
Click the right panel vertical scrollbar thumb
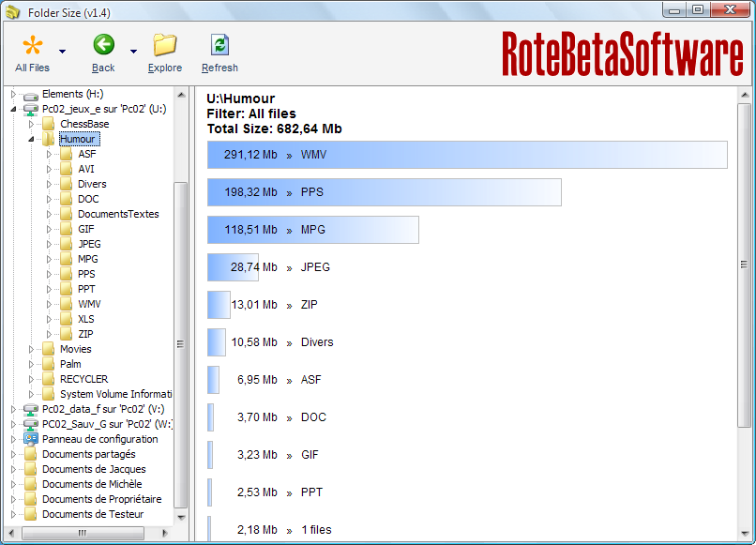744,265
